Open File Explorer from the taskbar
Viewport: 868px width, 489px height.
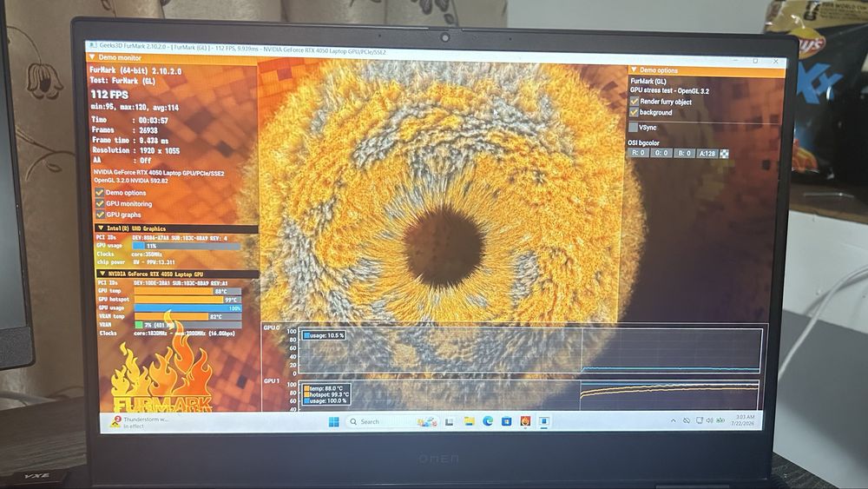pos(469,421)
